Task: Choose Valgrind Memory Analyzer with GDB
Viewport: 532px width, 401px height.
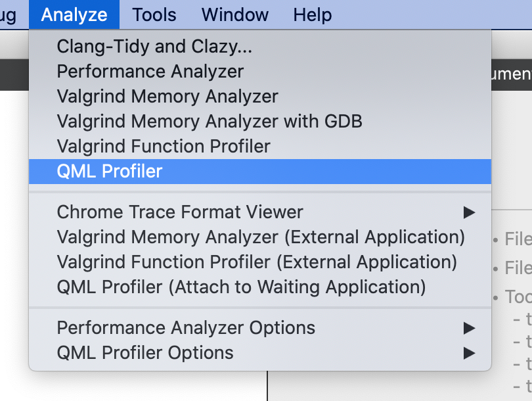Action: point(210,122)
